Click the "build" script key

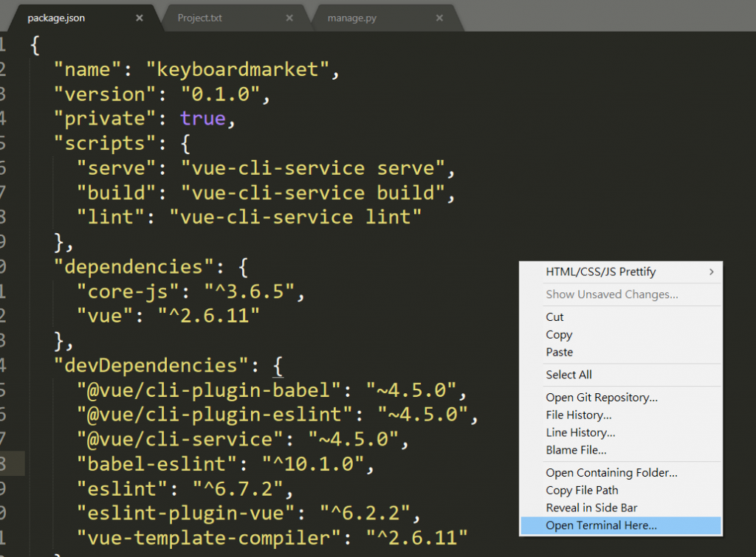click(116, 193)
